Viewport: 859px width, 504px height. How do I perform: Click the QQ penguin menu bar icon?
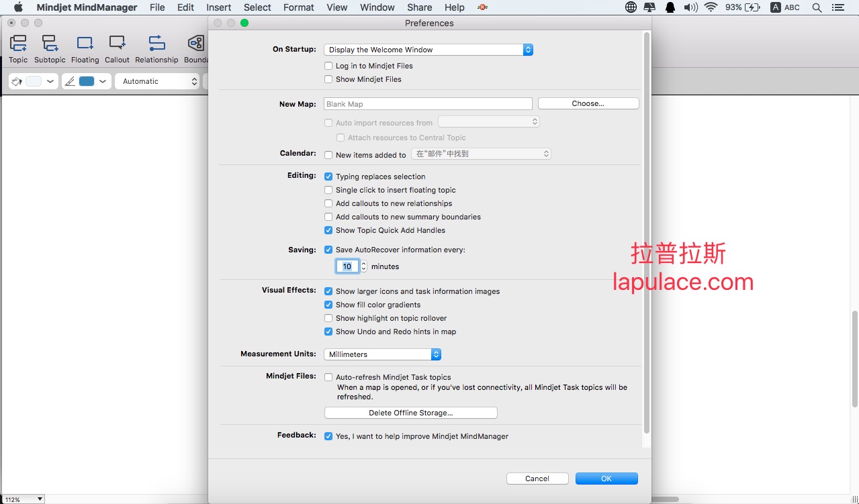tap(670, 7)
